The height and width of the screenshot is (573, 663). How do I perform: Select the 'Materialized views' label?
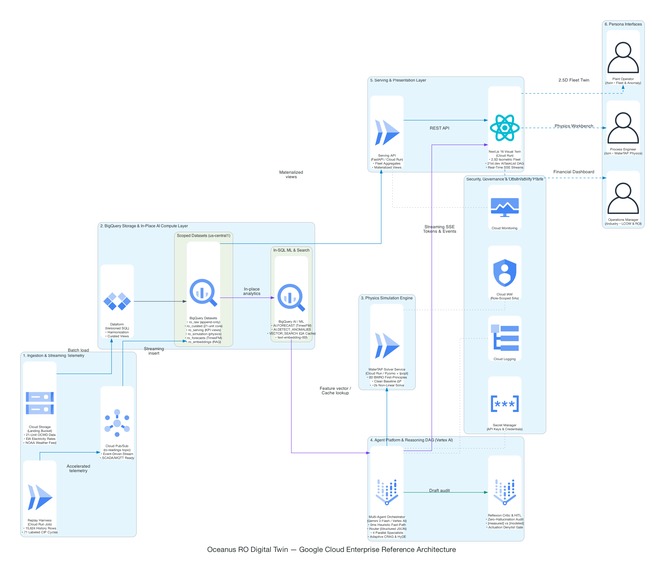click(291, 174)
